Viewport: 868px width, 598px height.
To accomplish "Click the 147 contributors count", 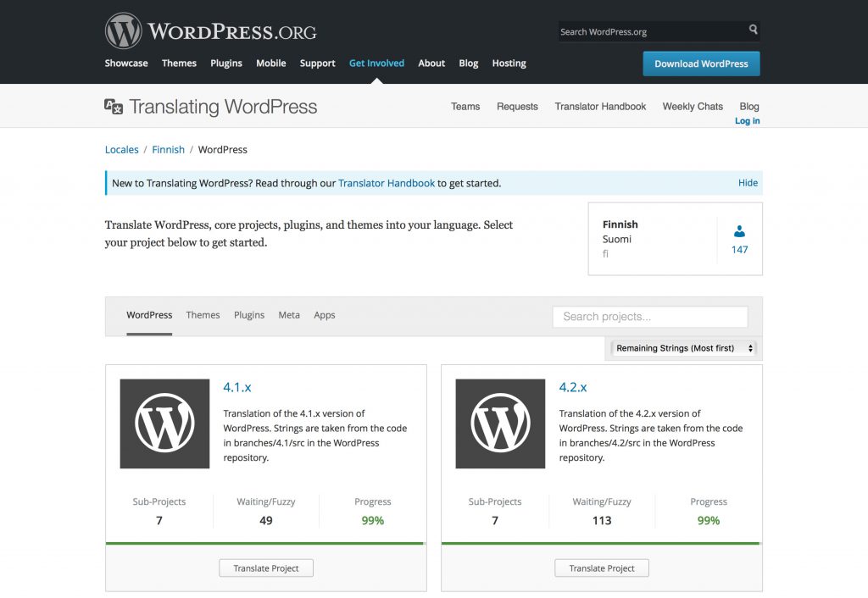I will (739, 250).
